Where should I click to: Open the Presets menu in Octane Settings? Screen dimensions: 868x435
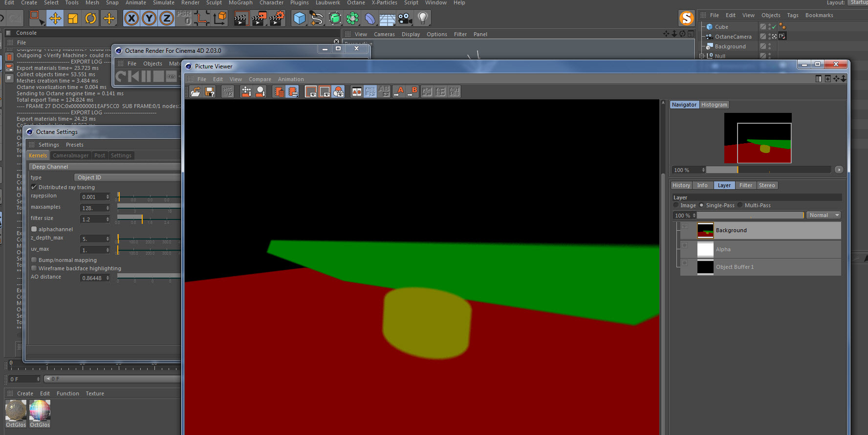pos(75,145)
